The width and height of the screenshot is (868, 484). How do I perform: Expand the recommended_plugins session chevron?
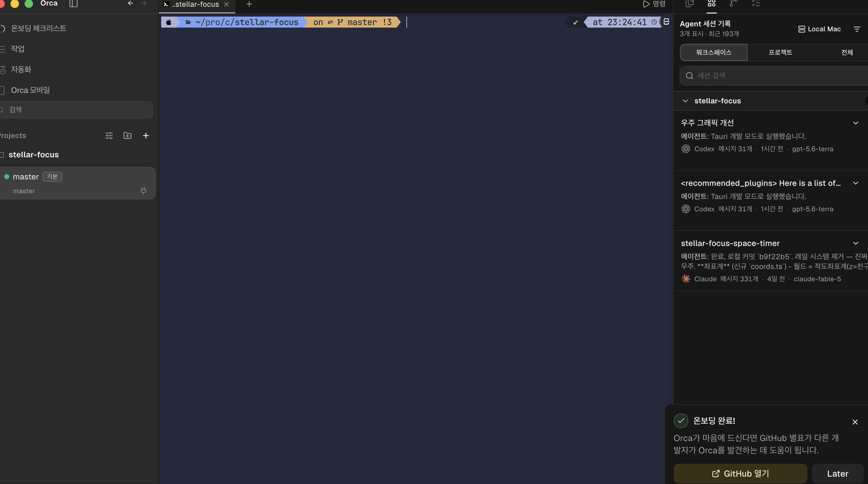(x=855, y=183)
